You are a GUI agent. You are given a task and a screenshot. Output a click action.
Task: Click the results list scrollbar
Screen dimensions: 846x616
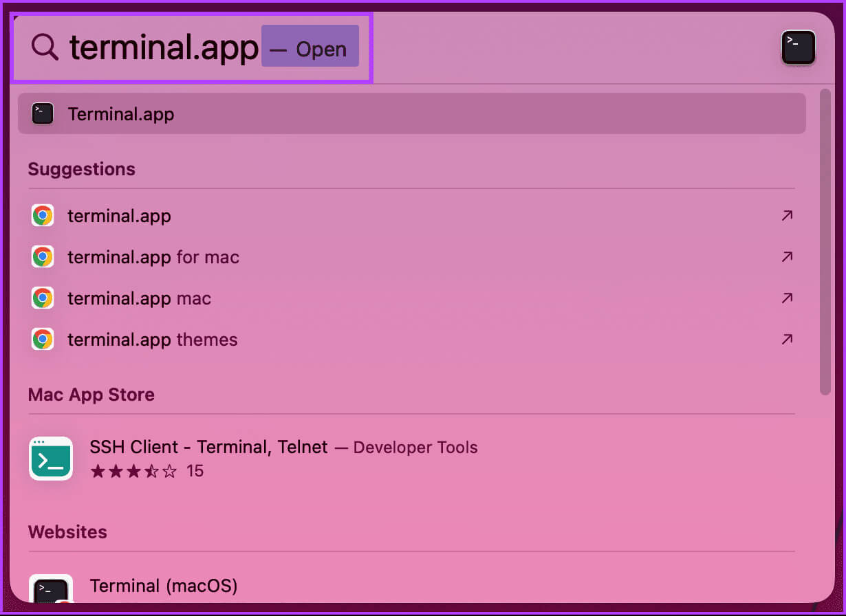point(825,242)
